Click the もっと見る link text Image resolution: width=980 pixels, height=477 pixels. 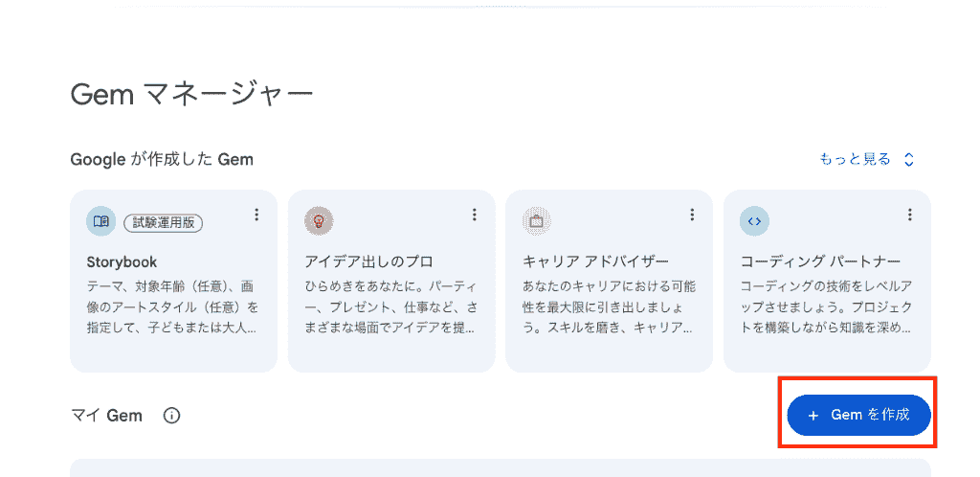point(855,159)
